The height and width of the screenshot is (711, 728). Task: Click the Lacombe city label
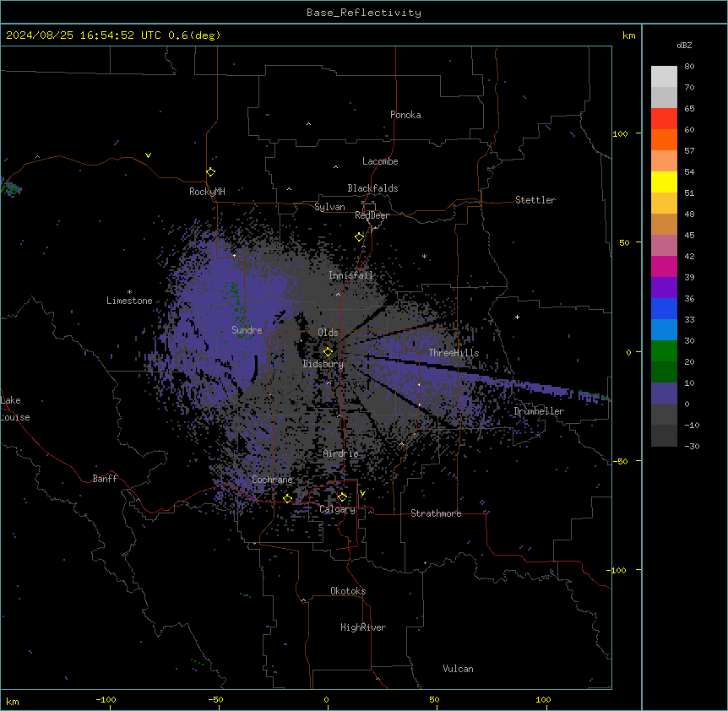click(380, 161)
